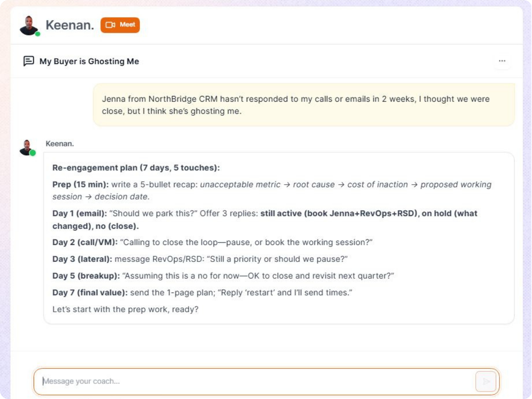Select the "My Buyer is Ghosting Me" title
This screenshot has height=399, width=532.
click(x=89, y=61)
